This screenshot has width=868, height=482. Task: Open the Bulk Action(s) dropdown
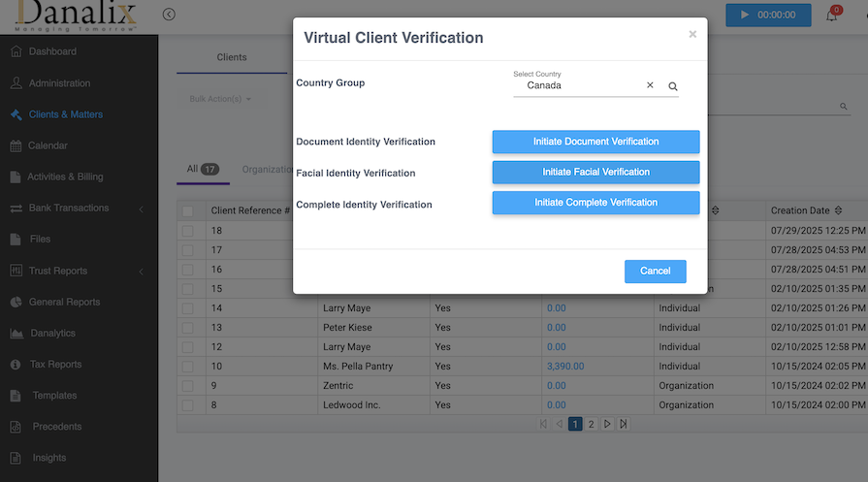point(220,99)
